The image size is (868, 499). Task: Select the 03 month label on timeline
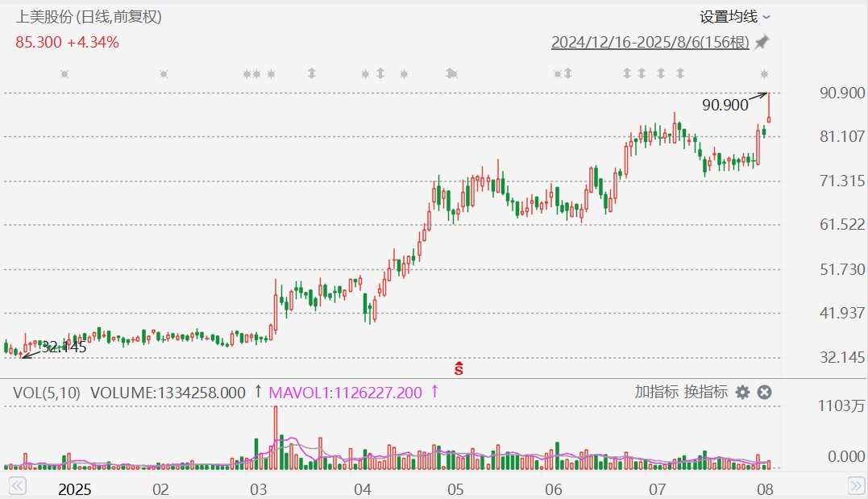259,489
